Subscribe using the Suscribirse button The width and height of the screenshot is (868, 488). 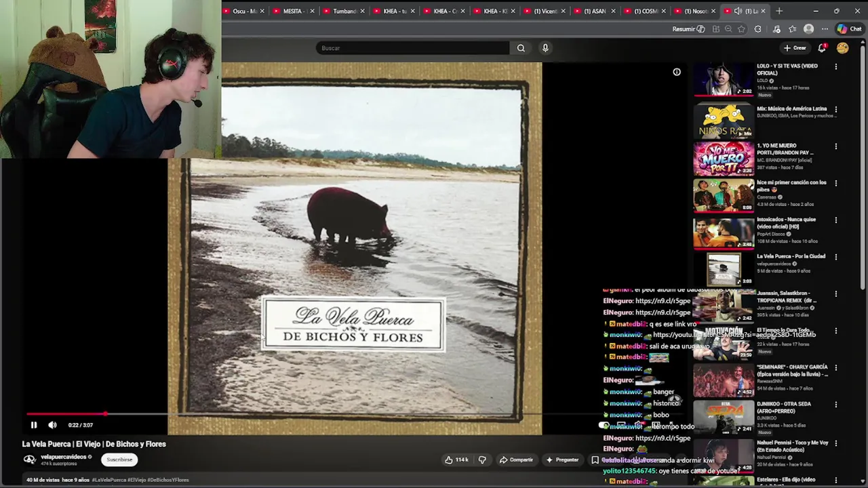click(x=119, y=460)
